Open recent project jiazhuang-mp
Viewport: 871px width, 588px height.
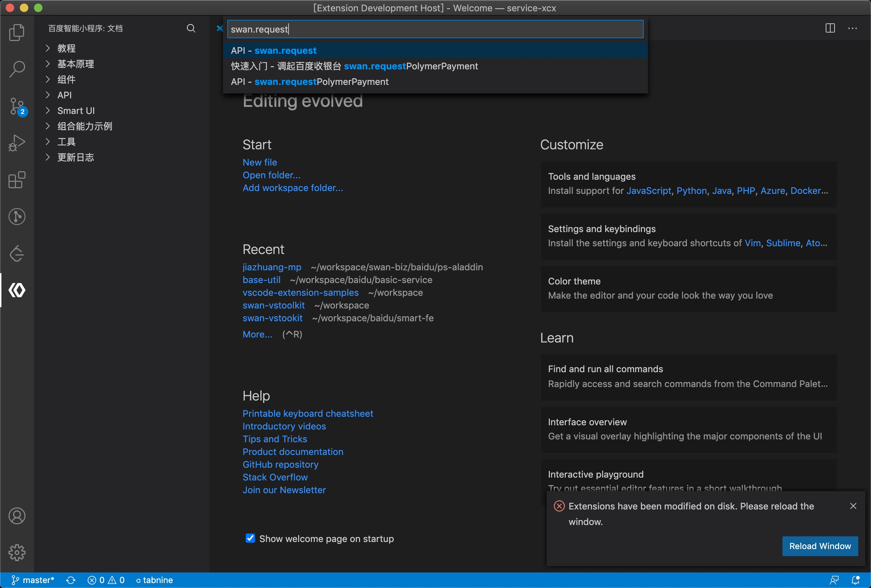(x=272, y=267)
